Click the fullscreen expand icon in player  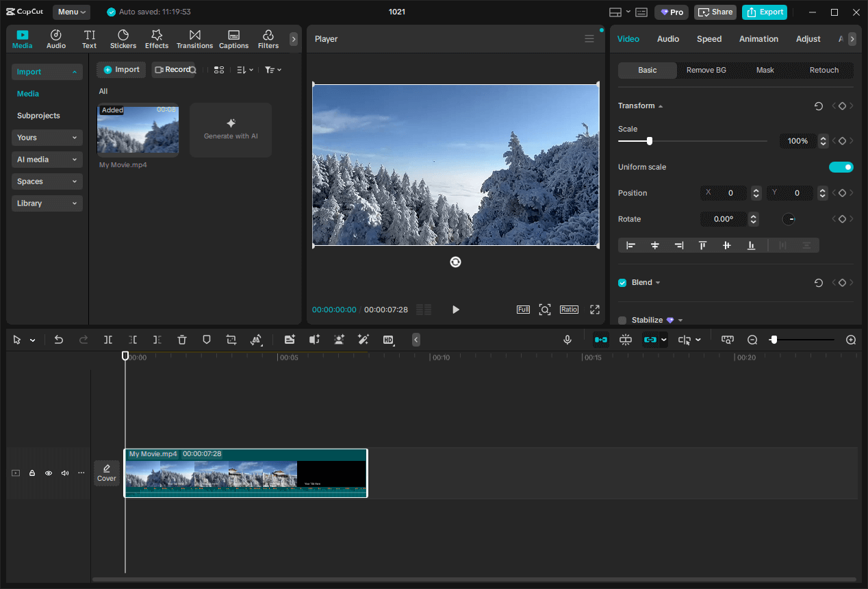594,310
